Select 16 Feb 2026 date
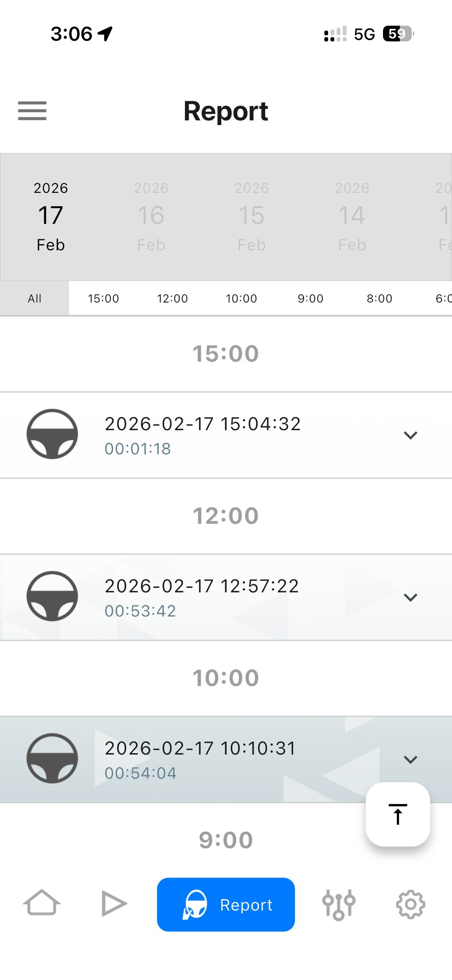Screen dimensions: 452x980 151,217
